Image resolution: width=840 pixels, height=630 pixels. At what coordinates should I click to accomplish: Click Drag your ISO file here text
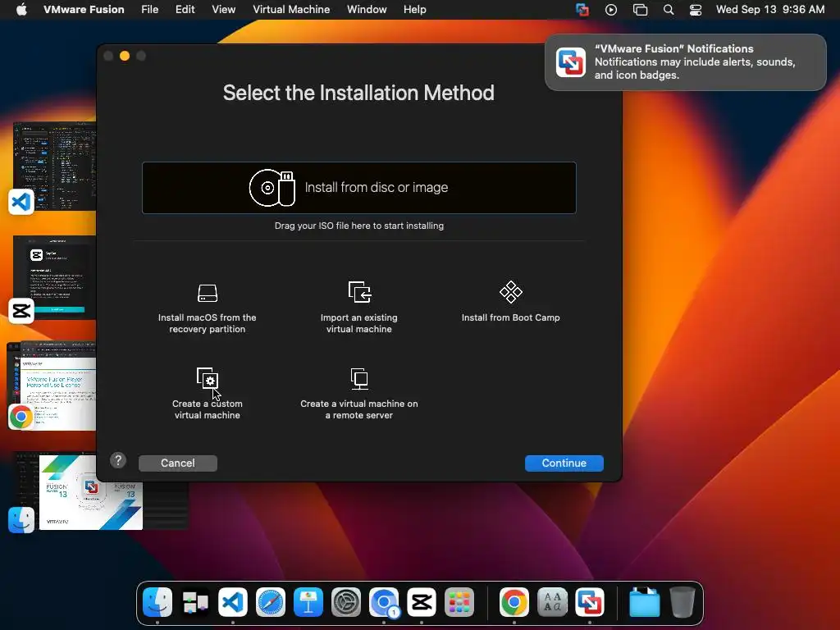click(x=359, y=226)
